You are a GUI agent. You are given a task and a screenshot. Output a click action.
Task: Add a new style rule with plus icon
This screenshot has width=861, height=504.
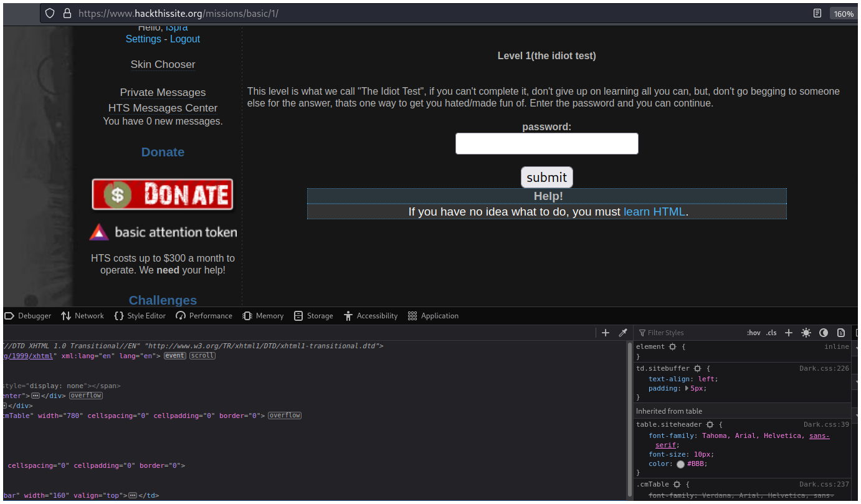click(x=788, y=333)
